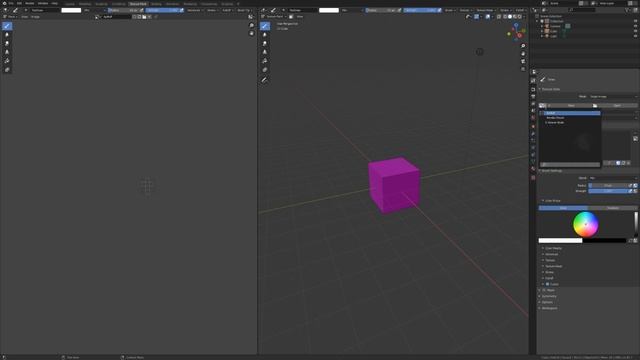Select the Draw tool in the 3D viewport

[x=265, y=26]
